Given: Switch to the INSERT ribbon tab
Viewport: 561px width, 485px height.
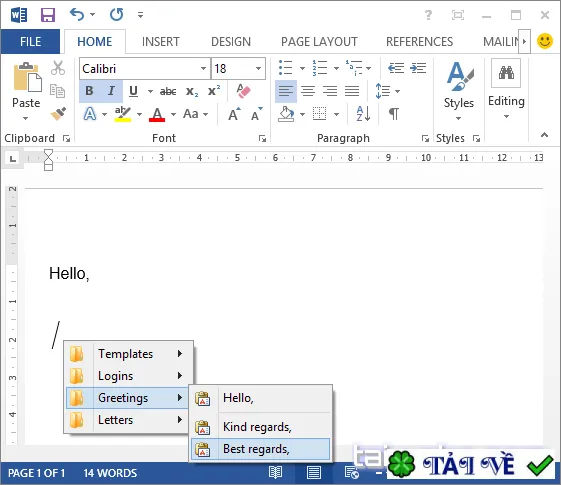Looking at the screenshot, I should coord(161,42).
